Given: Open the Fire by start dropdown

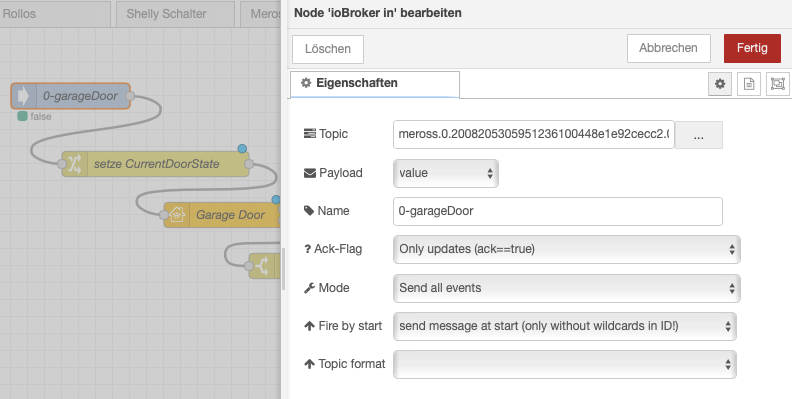Looking at the screenshot, I should pos(565,326).
